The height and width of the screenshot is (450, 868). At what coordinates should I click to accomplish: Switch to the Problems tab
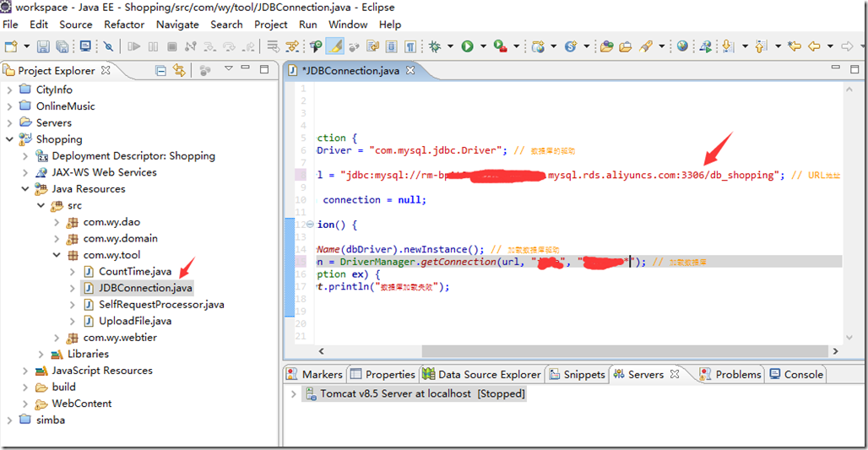tap(730, 375)
